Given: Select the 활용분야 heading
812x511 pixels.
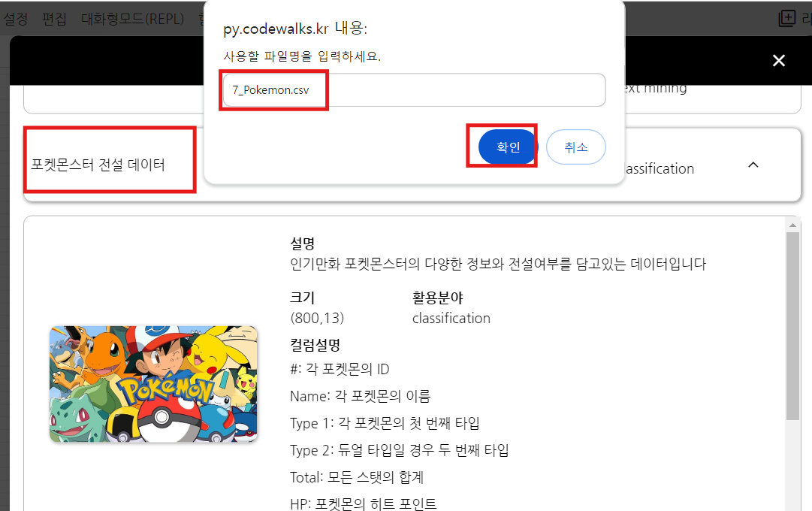Looking at the screenshot, I should pos(438,298).
